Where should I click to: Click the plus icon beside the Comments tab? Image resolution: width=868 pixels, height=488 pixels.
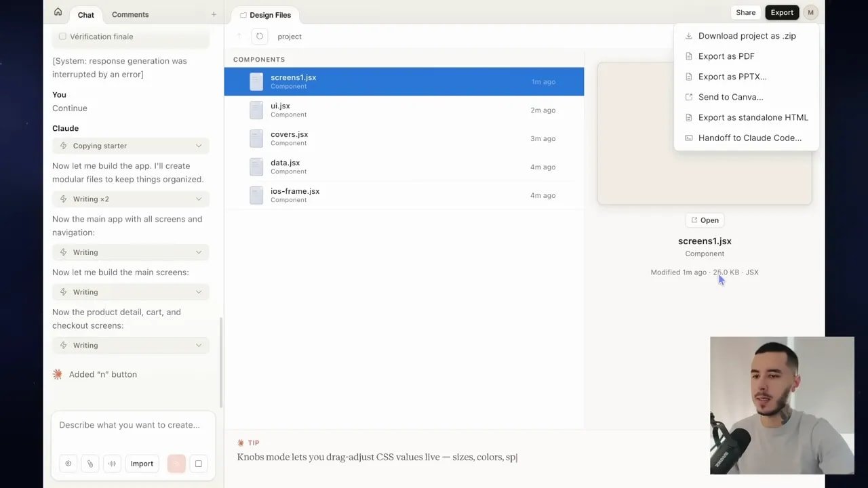click(x=214, y=14)
